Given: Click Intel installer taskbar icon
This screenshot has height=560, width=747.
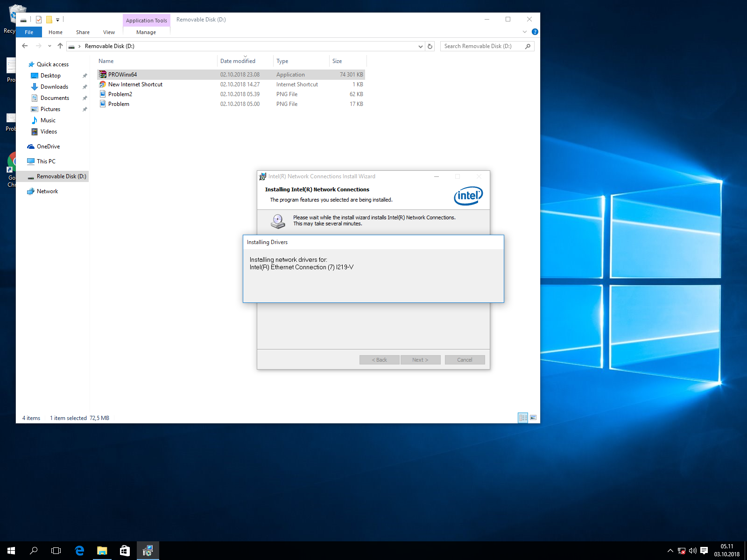Looking at the screenshot, I should 148,551.
